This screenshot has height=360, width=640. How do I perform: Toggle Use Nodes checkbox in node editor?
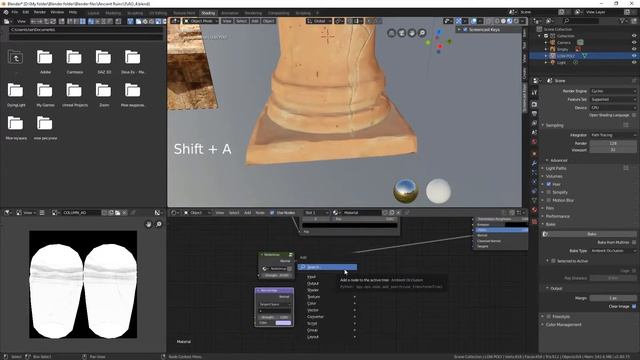[x=272, y=213]
